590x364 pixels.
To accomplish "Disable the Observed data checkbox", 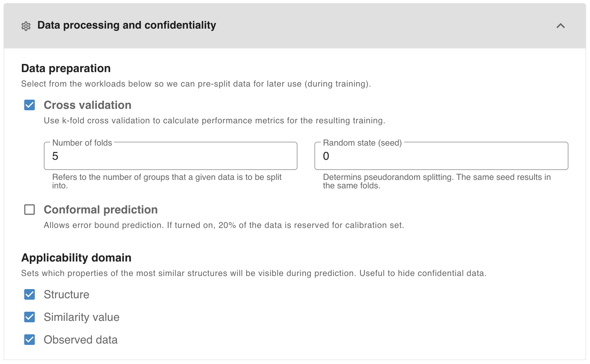I will (x=30, y=340).
